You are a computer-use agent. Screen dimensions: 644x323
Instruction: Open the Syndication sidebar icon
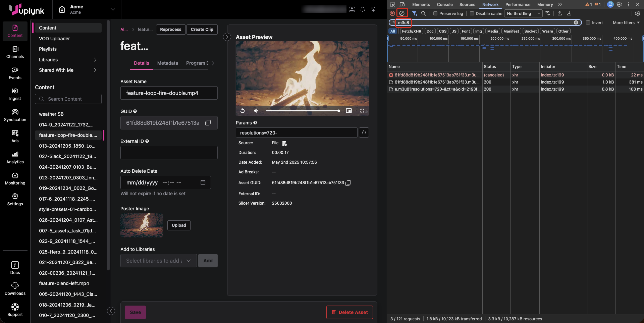coord(15,115)
